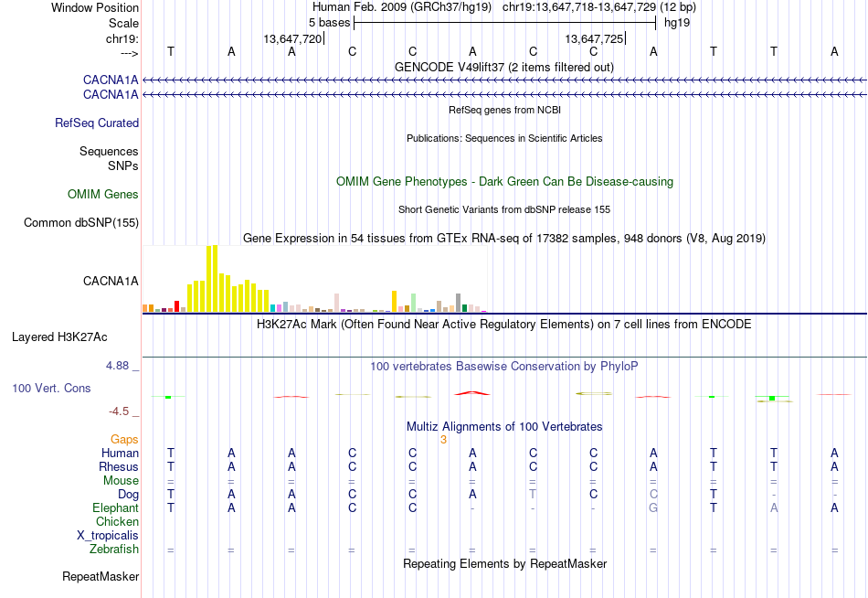The width and height of the screenshot is (868, 598).
Task: Click the -4.5 PhyloP lower scale value
Action: click(119, 411)
